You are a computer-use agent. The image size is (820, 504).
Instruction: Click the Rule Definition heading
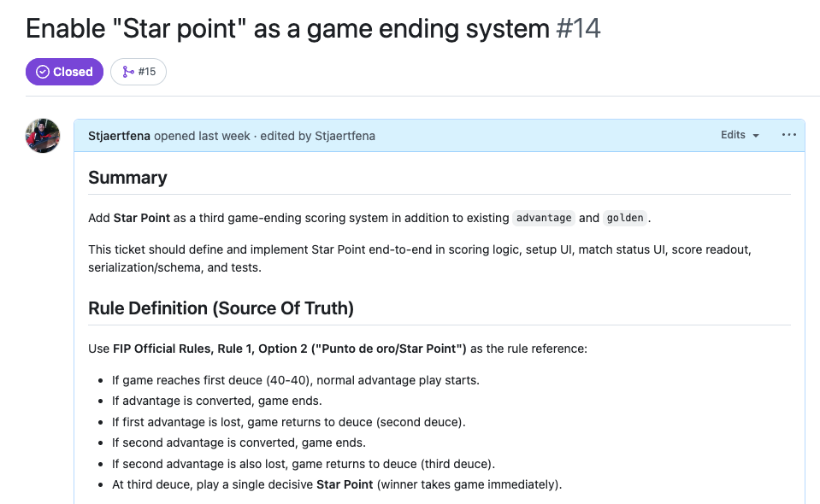tap(221, 308)
